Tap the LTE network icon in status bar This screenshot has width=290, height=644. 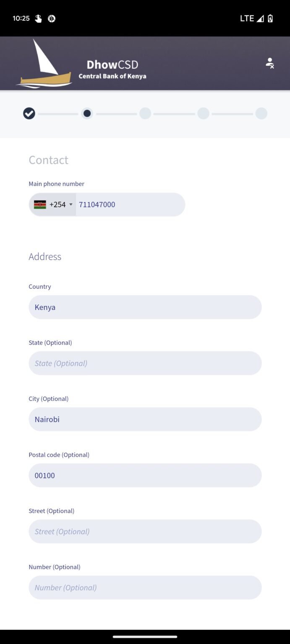coord(247,18)
